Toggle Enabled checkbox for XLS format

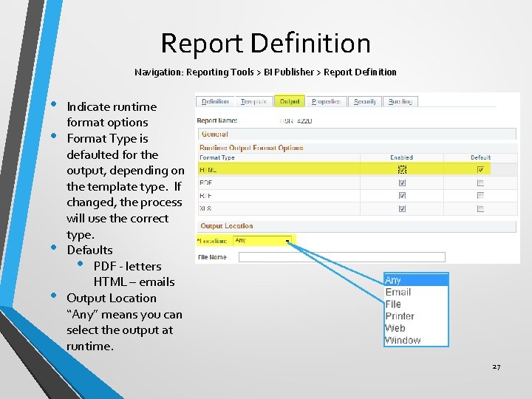(x=402, y=208)
